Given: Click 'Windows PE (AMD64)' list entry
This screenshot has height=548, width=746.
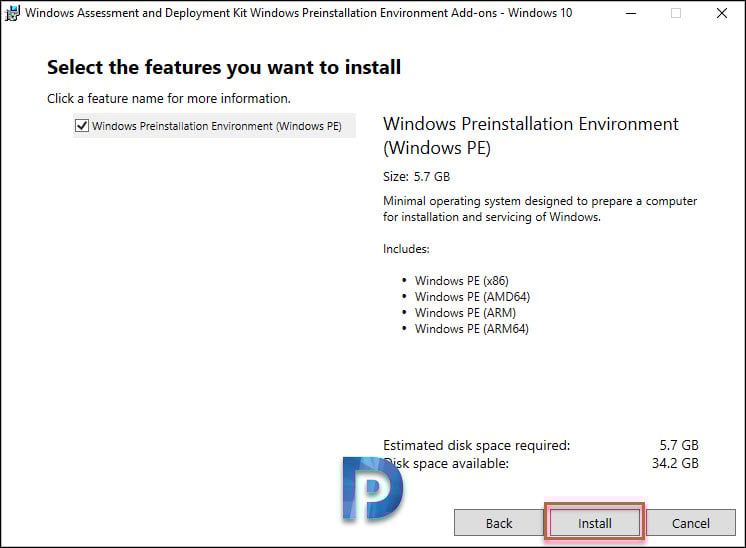Looking at the screenshot, I should [472, 297].
